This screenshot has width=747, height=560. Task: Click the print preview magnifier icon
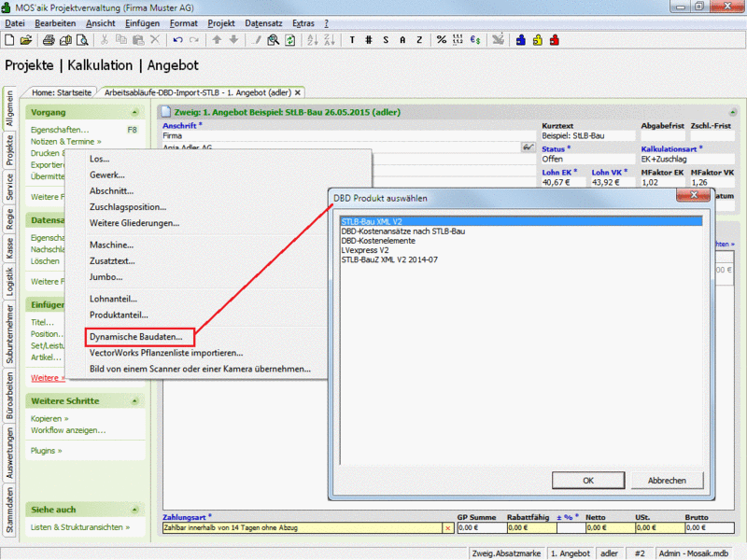point(82,40)
